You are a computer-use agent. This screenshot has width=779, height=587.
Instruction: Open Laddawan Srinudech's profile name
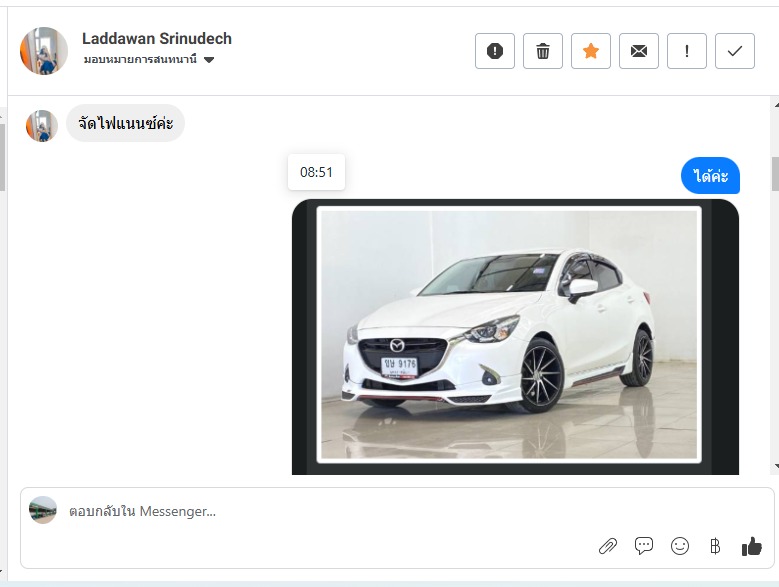pyautogui.click(x=157, y=39)
